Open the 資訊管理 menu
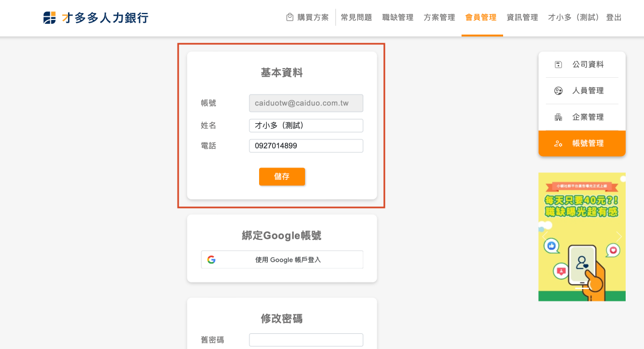 pos(523,17)
